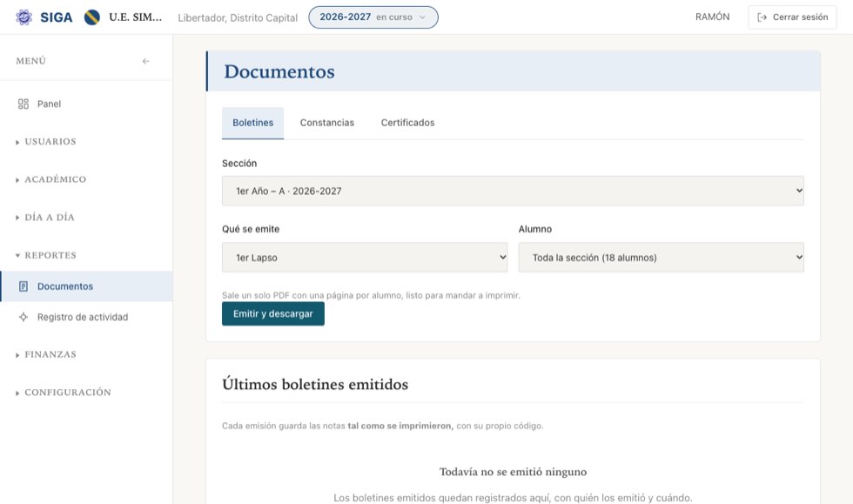Click the logout icon in Cerrar sesión
This screenshot has width=853, height=504.
point(762,17)
